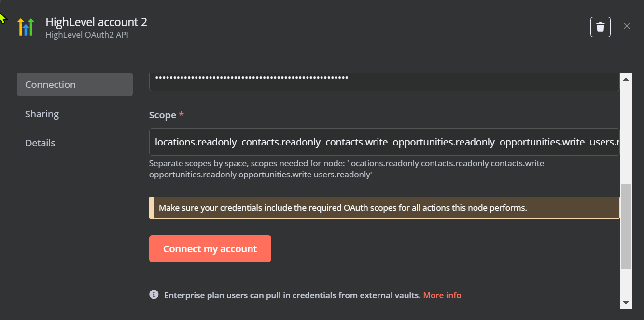Switch to the Sharing tab
This screenshot has width=644, height=320.
pyautogui.click(x=42, y=114)
